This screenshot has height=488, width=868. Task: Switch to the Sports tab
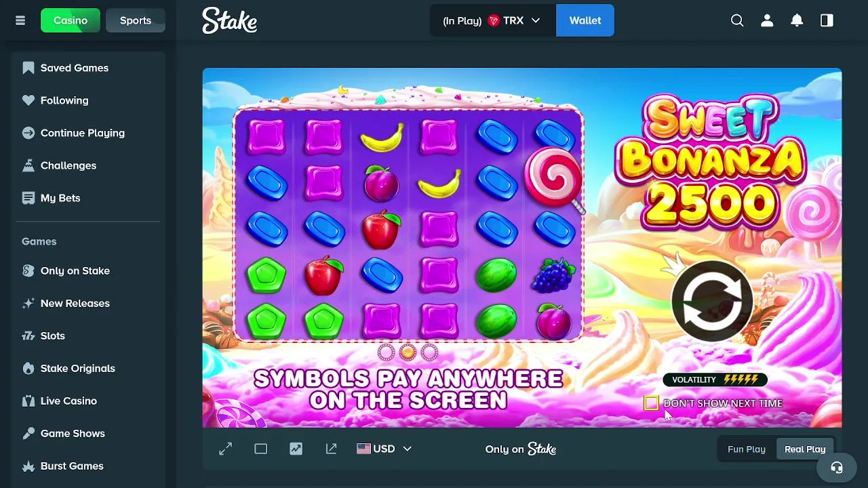point(136,20)
